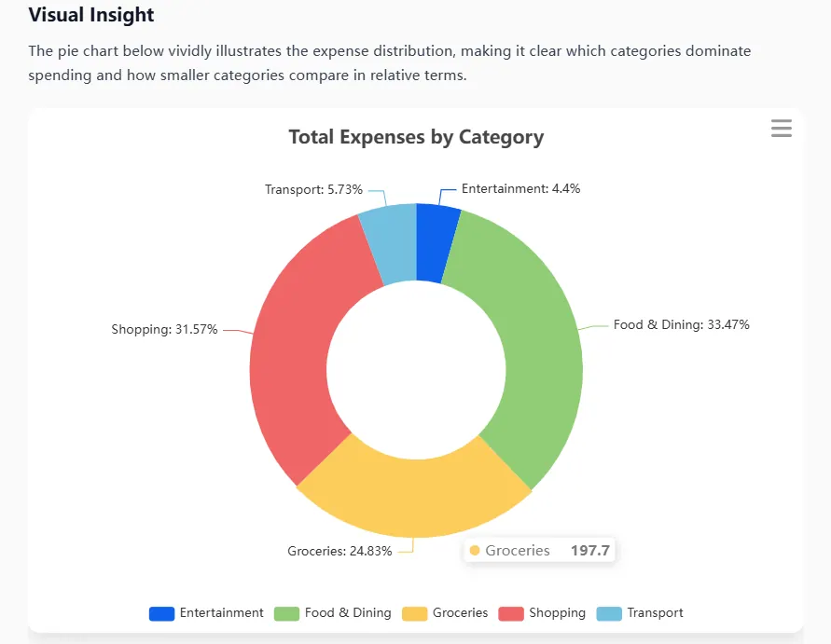Click the Total Expenses by Category title
Screen dimensions: 831x644
pos(416,137)
